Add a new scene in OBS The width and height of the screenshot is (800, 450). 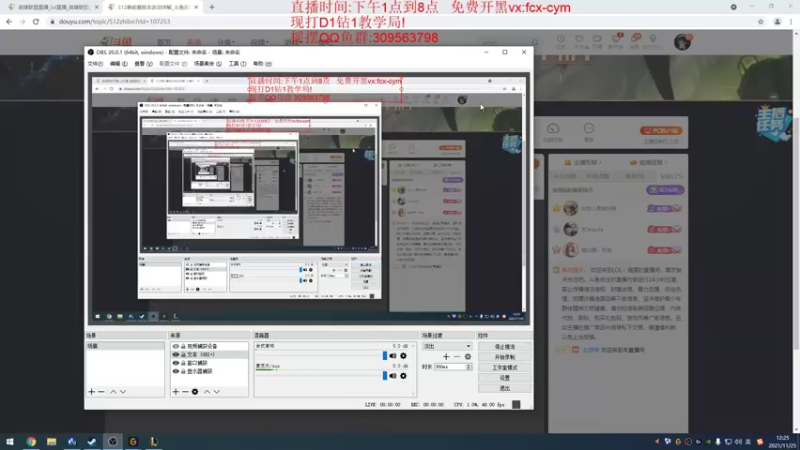click(91, 392)
